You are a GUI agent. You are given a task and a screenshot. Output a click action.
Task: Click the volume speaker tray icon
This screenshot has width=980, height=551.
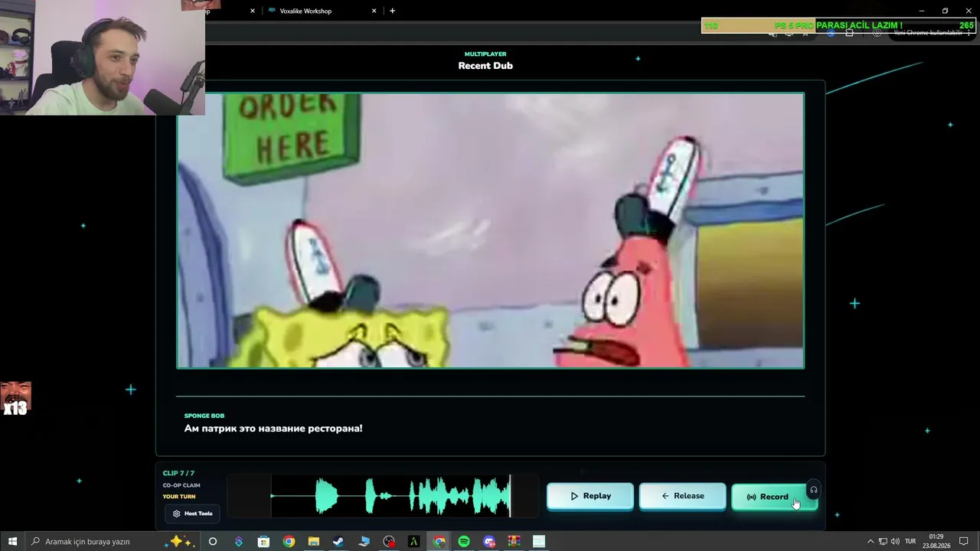[x=895, y=541]
